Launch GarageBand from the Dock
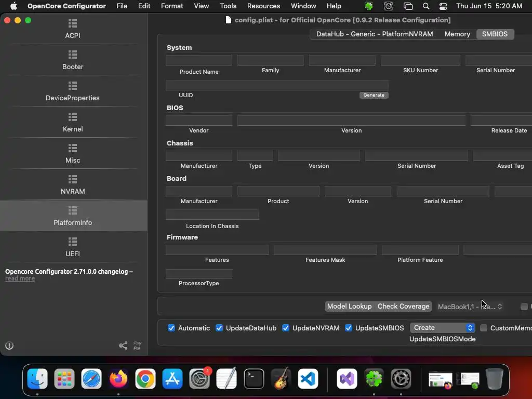Screen dimensions: 532x399 pos(281,378)
